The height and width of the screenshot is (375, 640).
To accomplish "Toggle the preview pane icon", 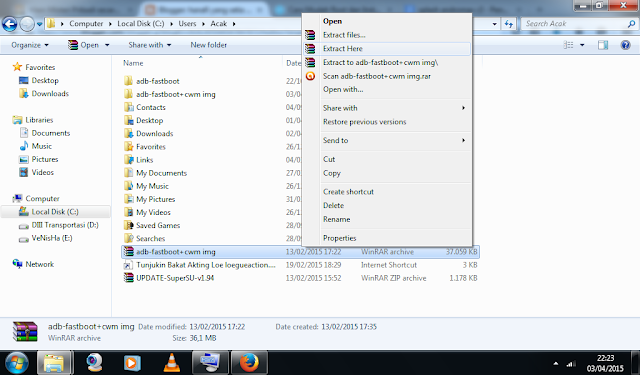I will (603, 45).
